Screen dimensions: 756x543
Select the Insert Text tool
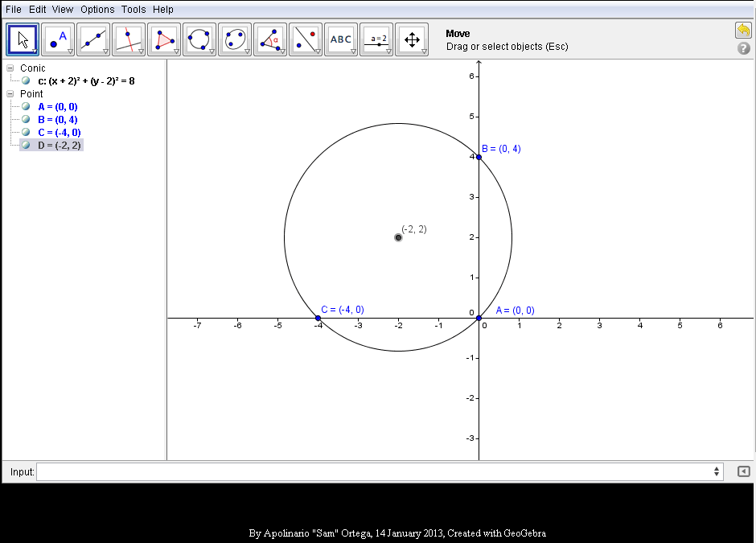pos(340,38)
